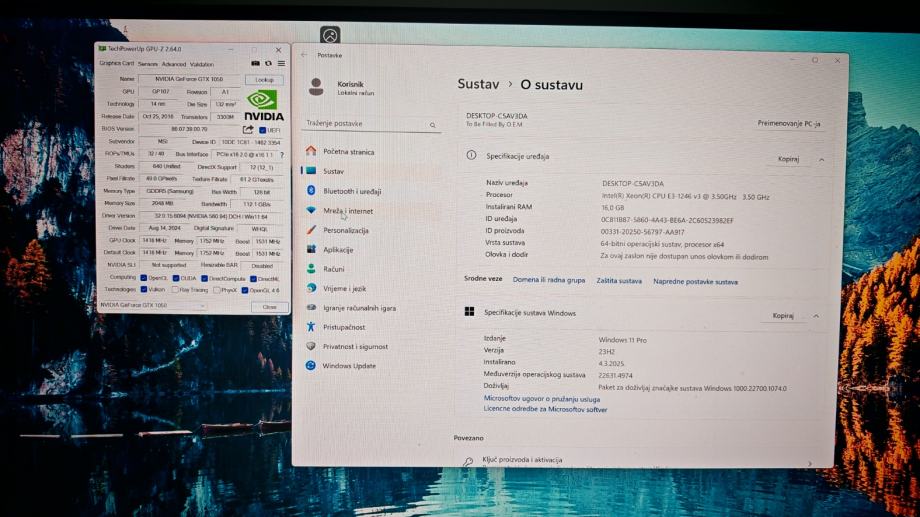The height and width of the screenshot is (517, 920).
Task: Click the Intel Xeon E3-1246 v3 processor value
Action: coord(685,197)
